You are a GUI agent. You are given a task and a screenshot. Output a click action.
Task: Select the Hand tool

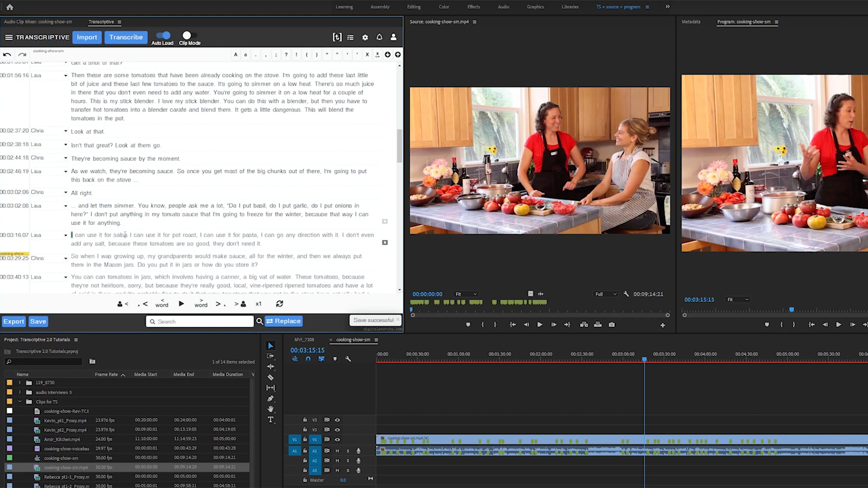coord(270,409)
